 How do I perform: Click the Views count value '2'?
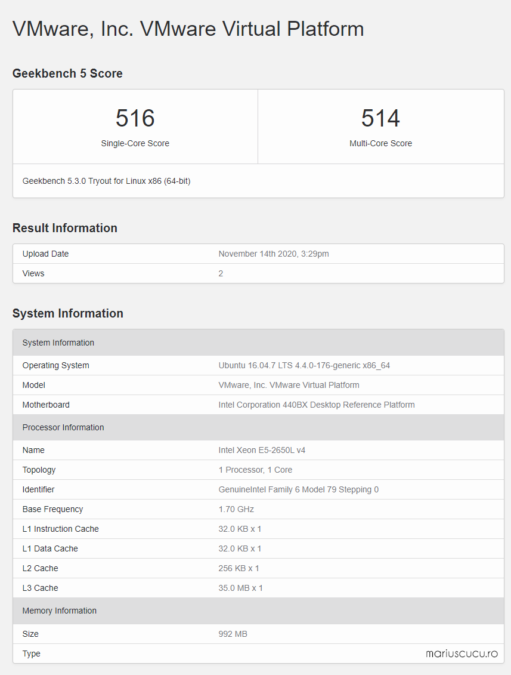click(221, 273)
